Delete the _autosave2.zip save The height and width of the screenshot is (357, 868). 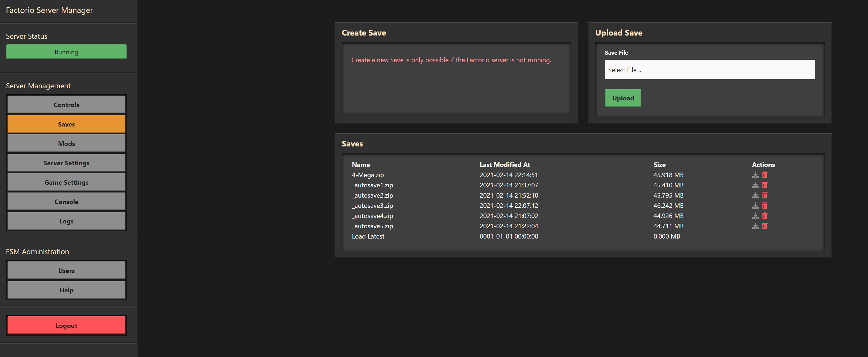tap(765, 195)
